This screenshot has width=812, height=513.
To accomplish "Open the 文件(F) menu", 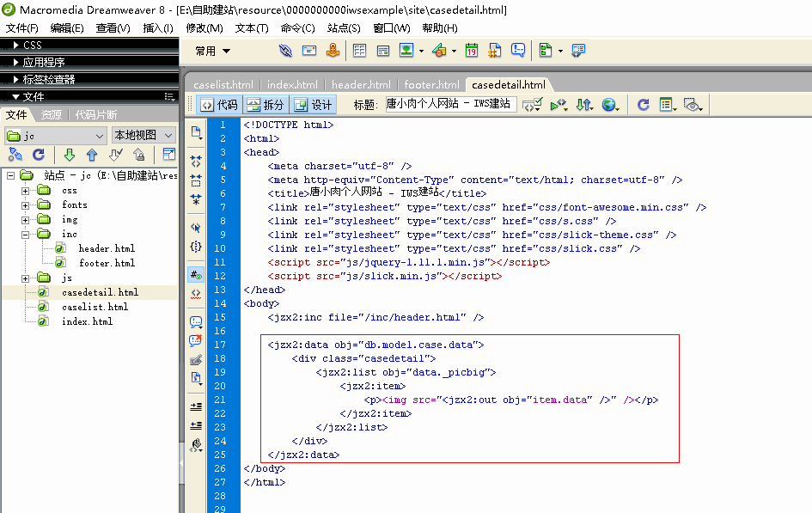I will coord(22,28).
